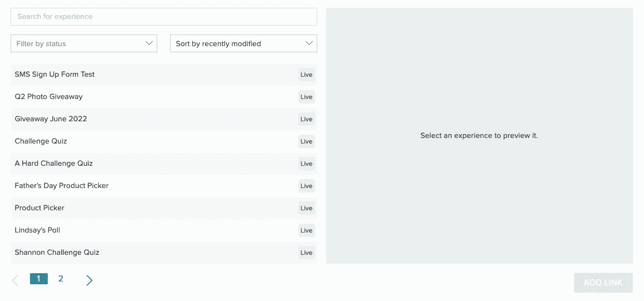Go to page 2 of experiences

pos(61,279)
